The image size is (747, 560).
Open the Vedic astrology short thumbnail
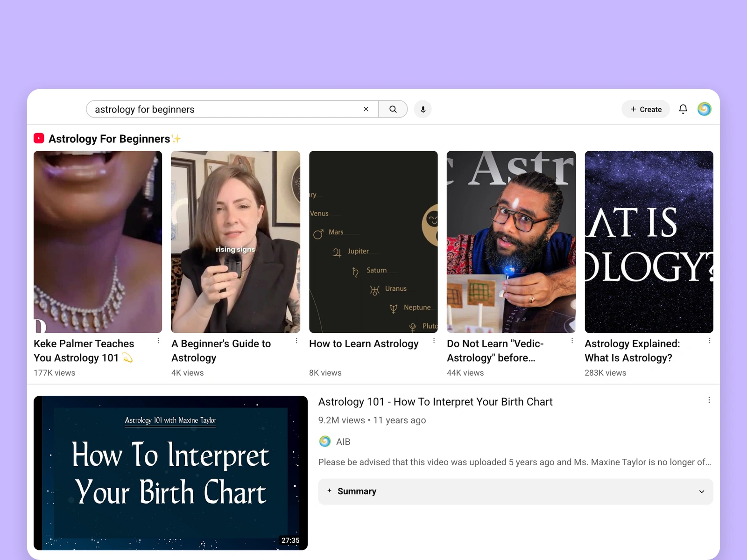pyautogui.click(x=511, y=242)
